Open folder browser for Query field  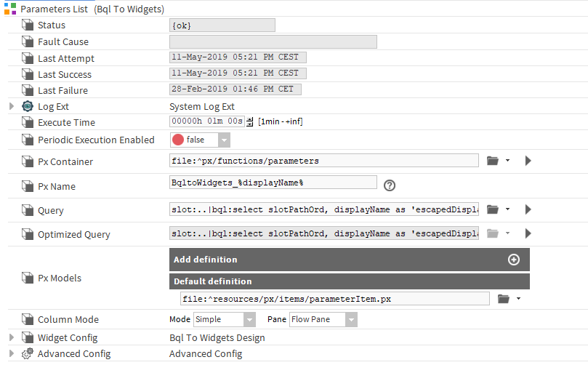click(x=493, y=209)
